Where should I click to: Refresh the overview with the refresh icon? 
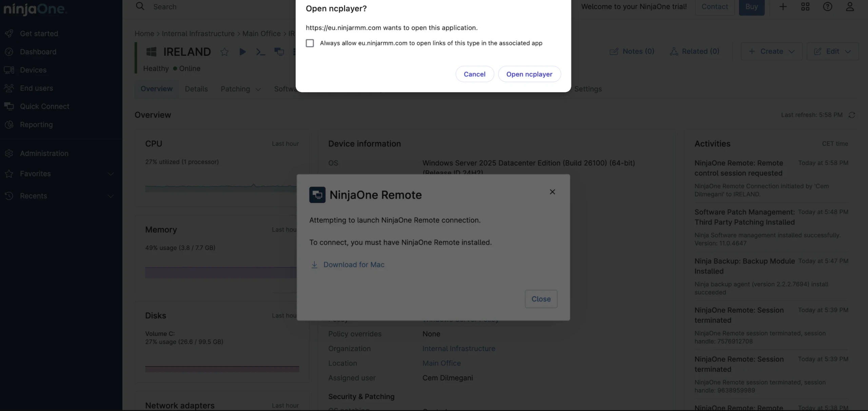tap(852, 115)
